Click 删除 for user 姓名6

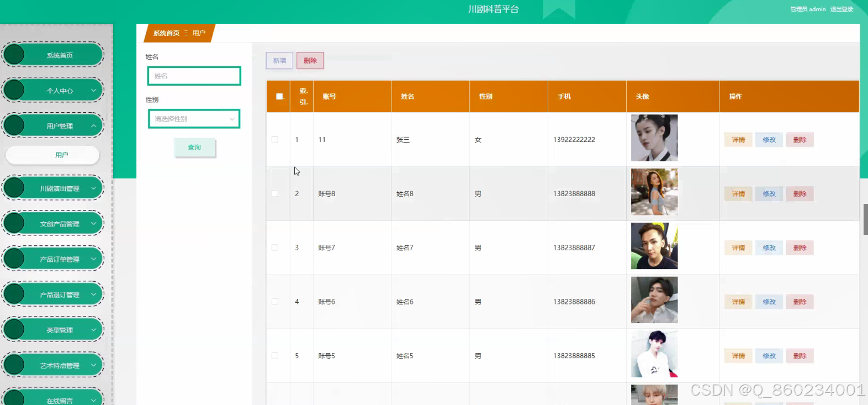click(800, 302)
